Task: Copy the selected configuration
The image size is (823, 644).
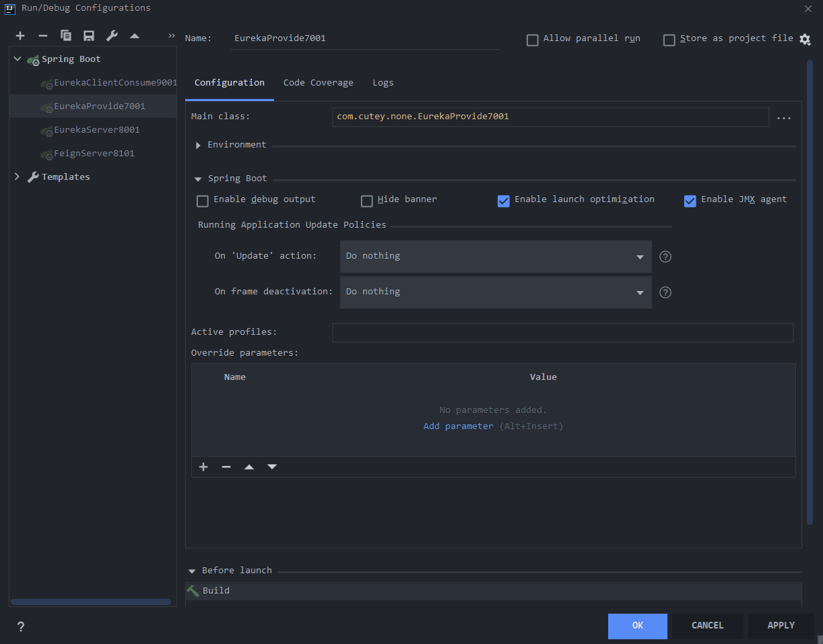Action: point(66,36)
